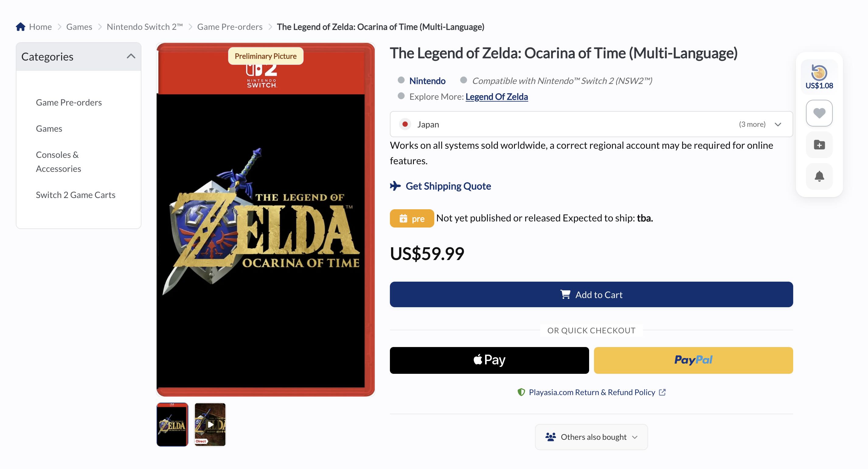Collapse the Categories panel chevron
Image resolution: width=868 pixels, height=469 pixels.
pyautogui.click(x=131, y=56)
